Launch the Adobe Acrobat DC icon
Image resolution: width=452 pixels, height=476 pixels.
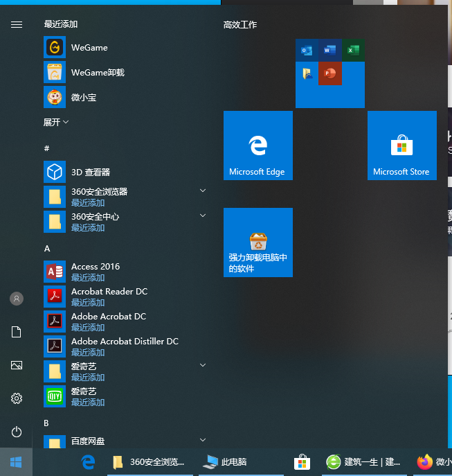55,321
